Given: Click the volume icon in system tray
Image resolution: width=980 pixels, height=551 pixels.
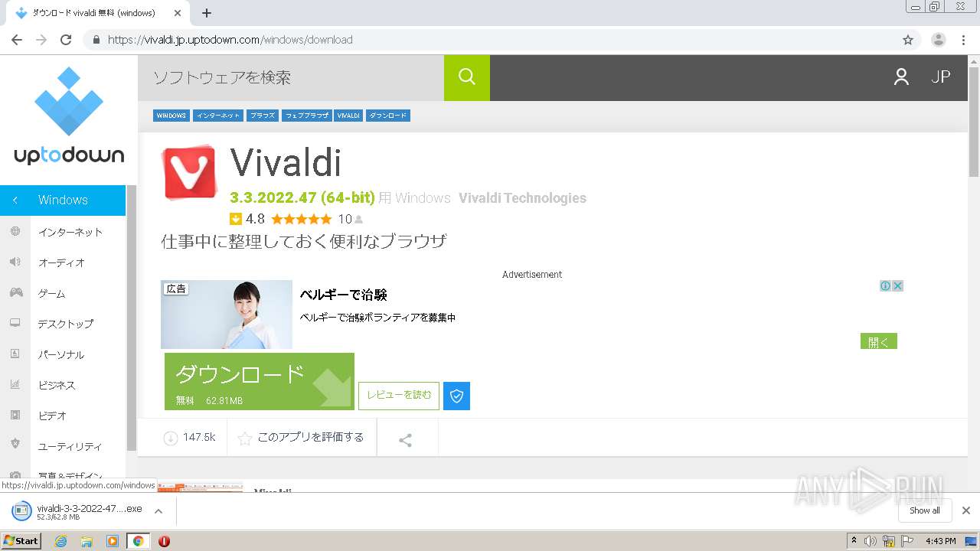Looking at the screenshot, I should click(x=871, y=541).
